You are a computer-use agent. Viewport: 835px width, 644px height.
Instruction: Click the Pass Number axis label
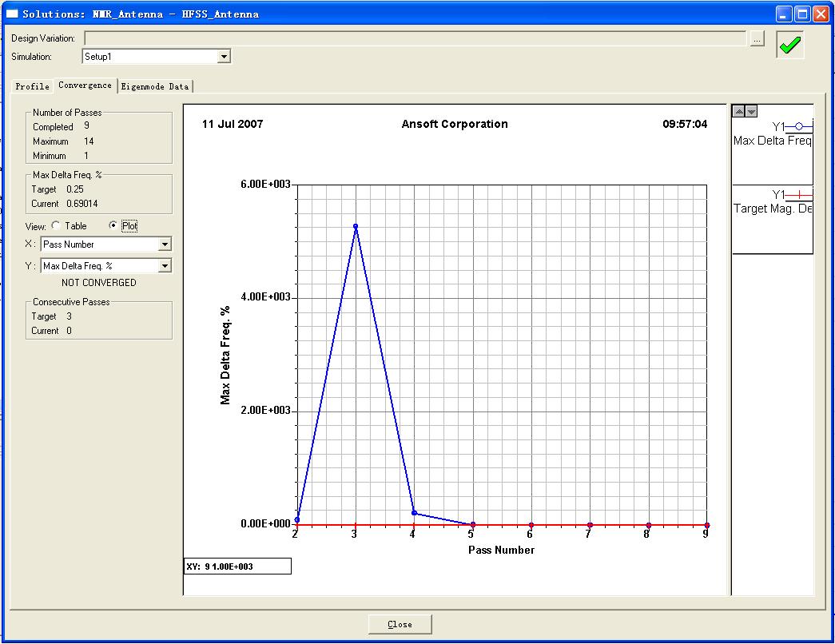coord(501,551)
